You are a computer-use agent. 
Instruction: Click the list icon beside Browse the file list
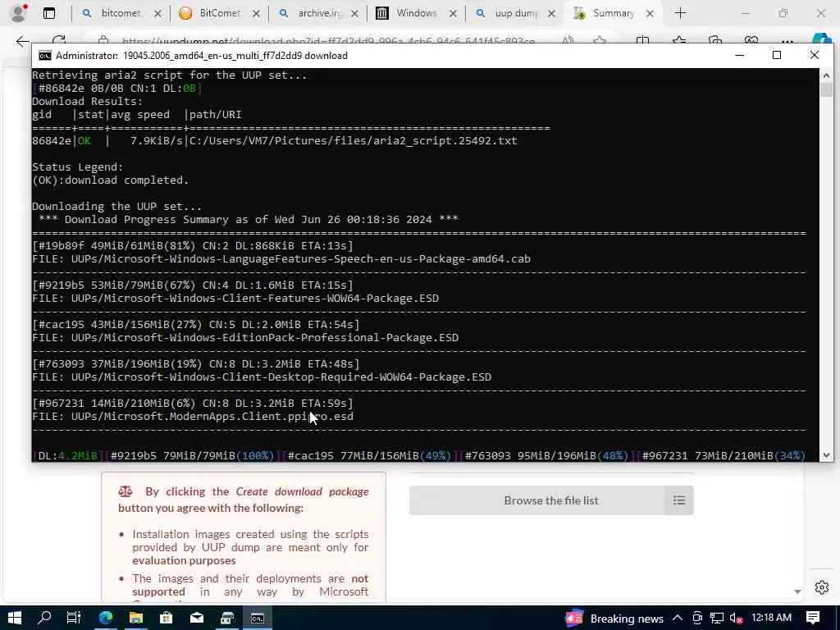(x=679, y=500)
